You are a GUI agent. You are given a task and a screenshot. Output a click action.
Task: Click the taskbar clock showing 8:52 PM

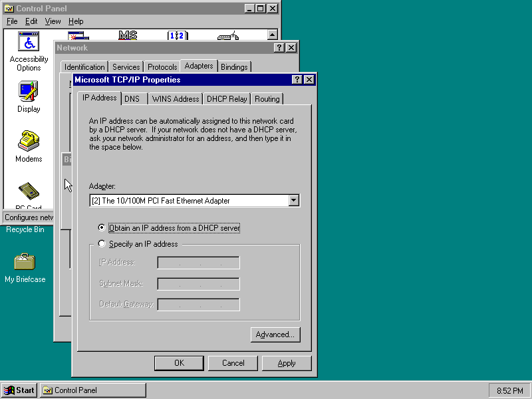509,391
